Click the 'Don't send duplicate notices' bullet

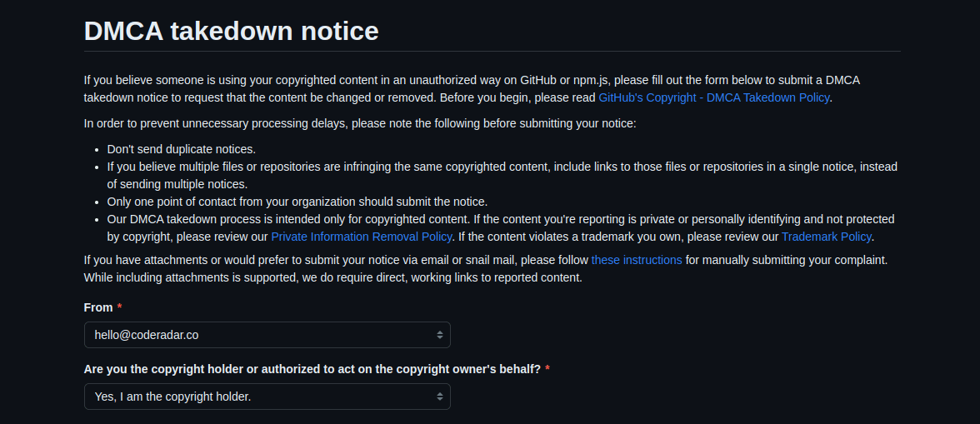tap(181, 149)
